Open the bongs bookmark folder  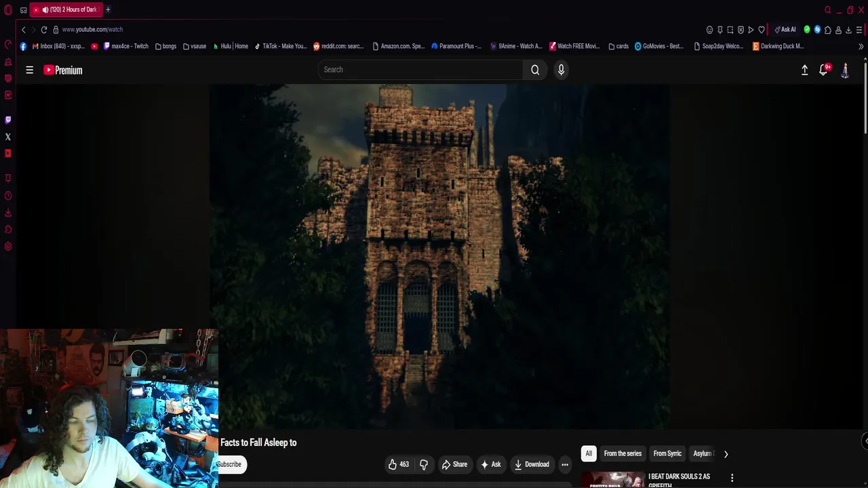coord(165,46)
